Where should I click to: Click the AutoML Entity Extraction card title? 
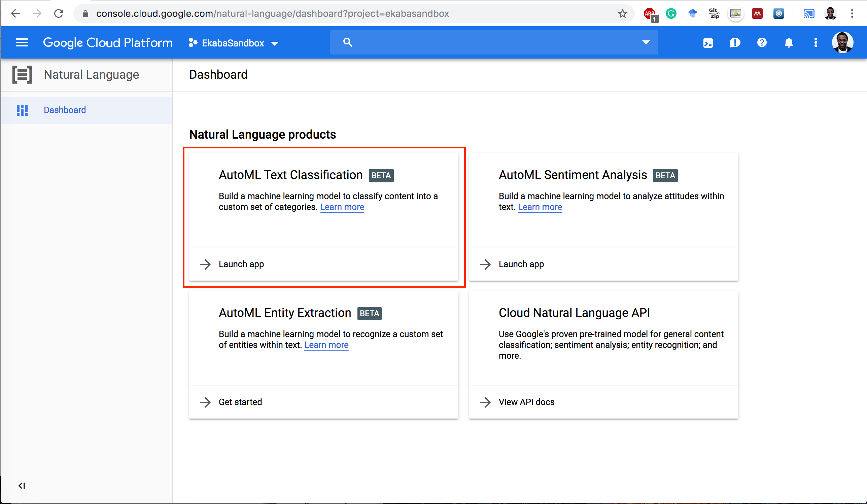(x=285, y=313)
